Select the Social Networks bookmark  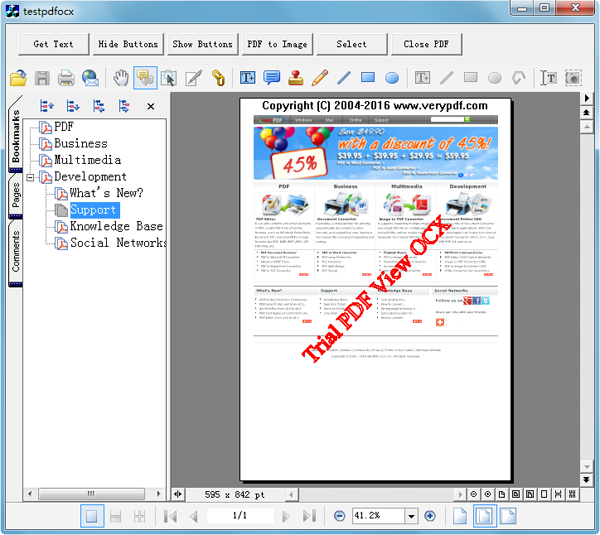click(118, 243)
